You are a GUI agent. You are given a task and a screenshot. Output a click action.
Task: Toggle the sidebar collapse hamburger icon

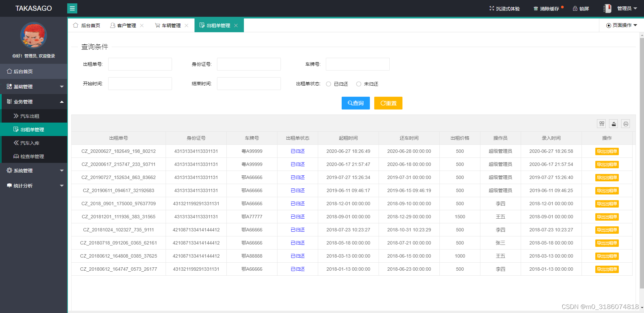coord(72,8)
